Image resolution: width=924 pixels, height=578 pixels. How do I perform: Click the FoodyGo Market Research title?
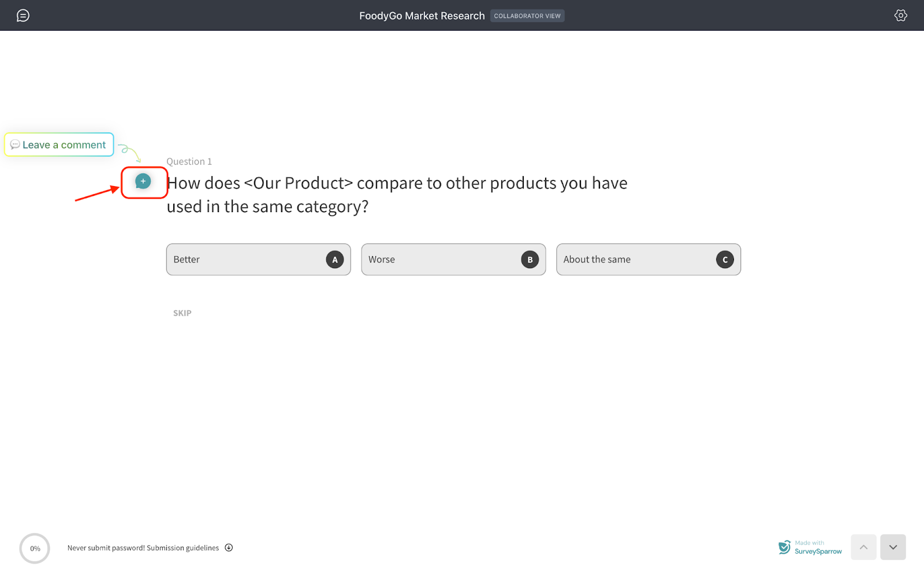[422, 16]
